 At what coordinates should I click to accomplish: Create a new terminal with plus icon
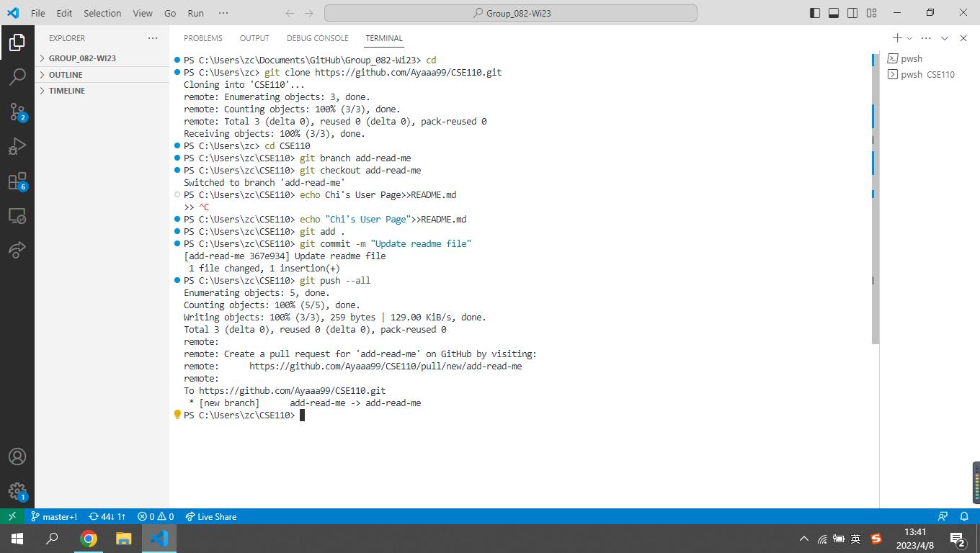tap(897, 38)
